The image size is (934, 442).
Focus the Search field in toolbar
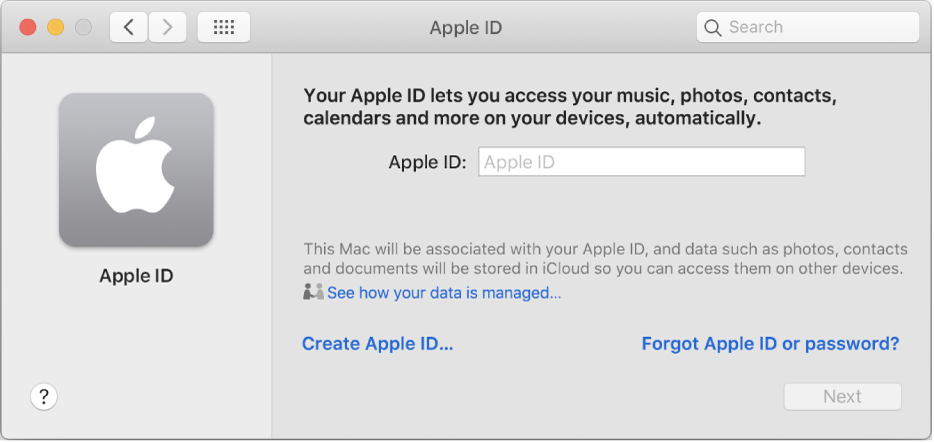(x=815, y=28)
